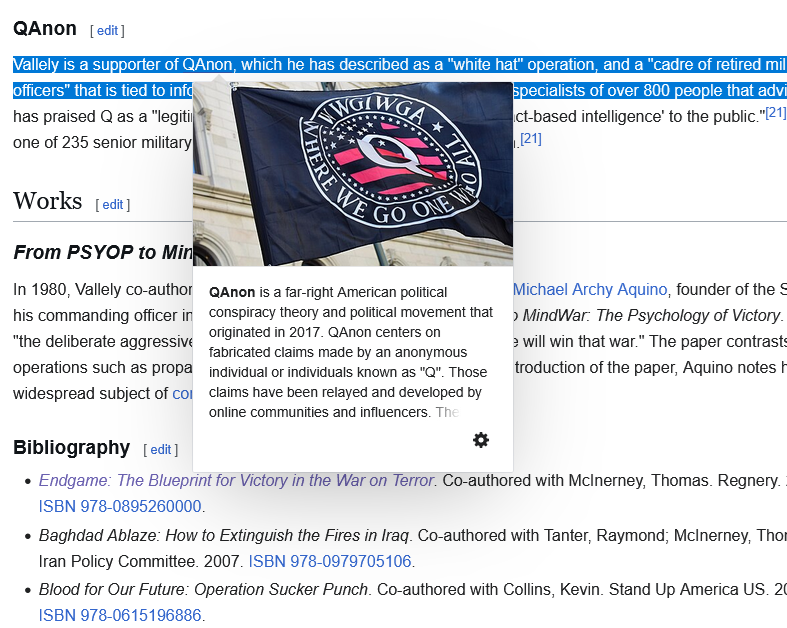Open the page preview settings gear icon
Screen dimensions: 787x628
pyautogui.click(x=481, y=440)
